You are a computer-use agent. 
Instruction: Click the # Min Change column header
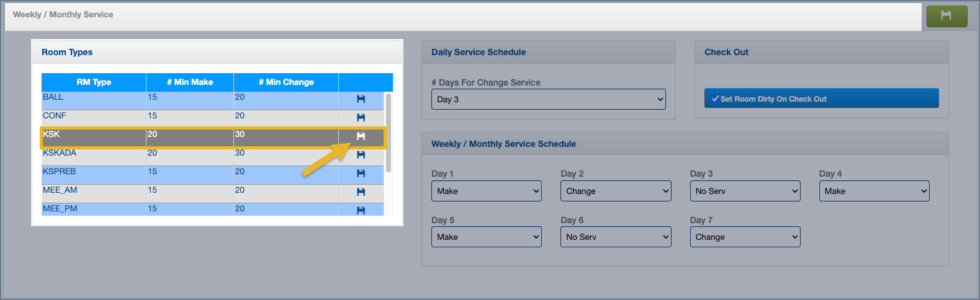tap(286, 82)
